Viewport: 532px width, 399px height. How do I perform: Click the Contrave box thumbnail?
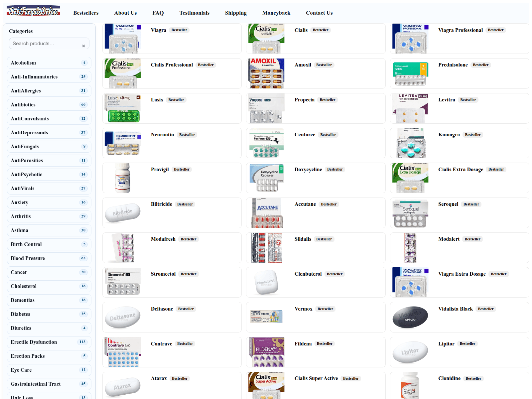[123, 352]
